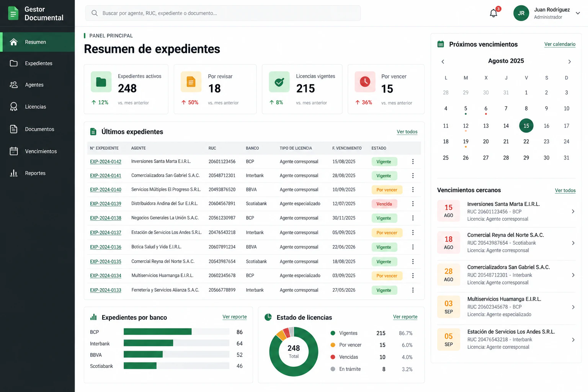Click Ver reporte in Estado de licencias

click(x=405, y=317)
